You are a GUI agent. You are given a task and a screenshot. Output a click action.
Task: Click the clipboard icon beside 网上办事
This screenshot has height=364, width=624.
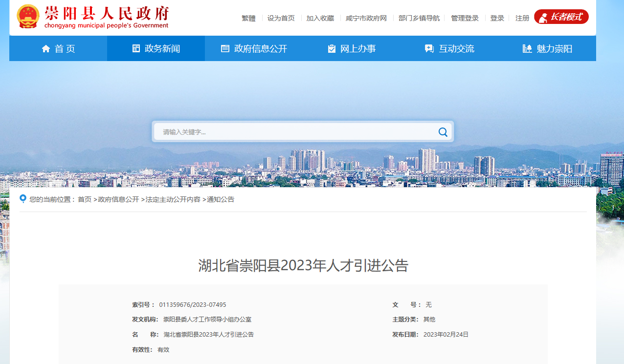tap(332, 48)
